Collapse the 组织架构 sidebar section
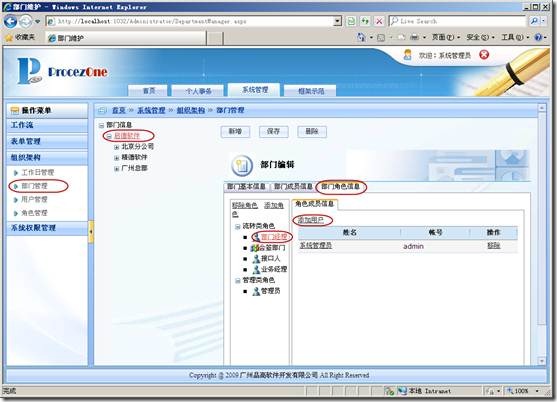The width and height of the screenshot is (557, 402). 47,157
